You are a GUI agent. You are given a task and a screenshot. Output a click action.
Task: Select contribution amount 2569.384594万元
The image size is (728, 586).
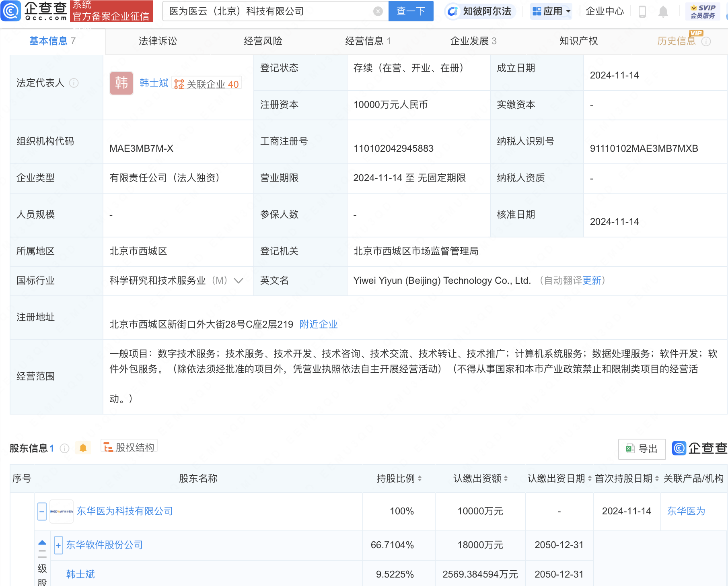pyautogui.click(x=480, y=574)
